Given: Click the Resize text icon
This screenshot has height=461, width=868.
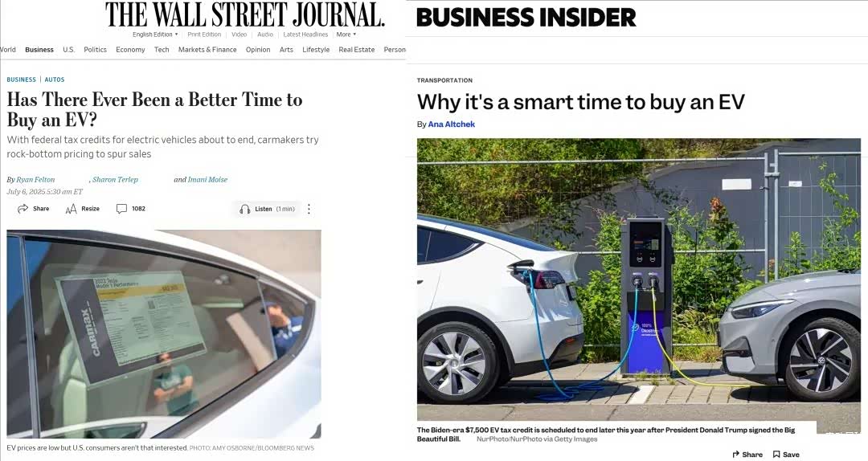Looking at the screenshot, I should coord(71,209).
